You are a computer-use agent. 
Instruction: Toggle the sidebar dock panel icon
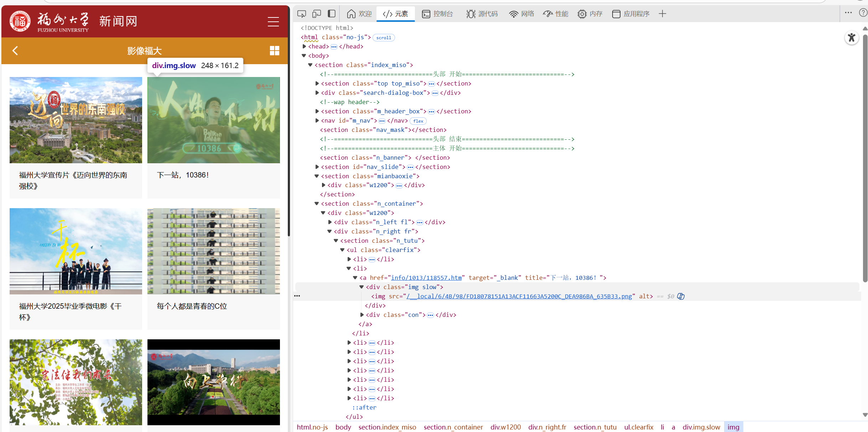[x=332, y=14]
